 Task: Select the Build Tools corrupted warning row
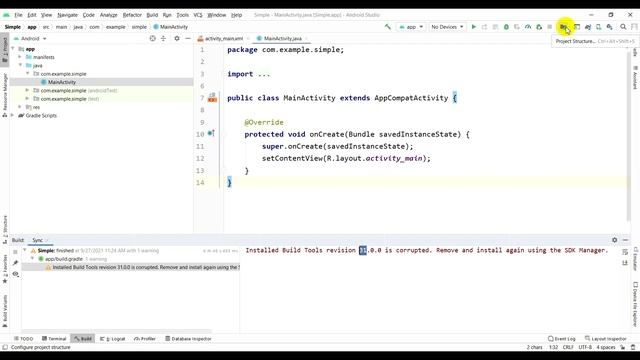131,267
